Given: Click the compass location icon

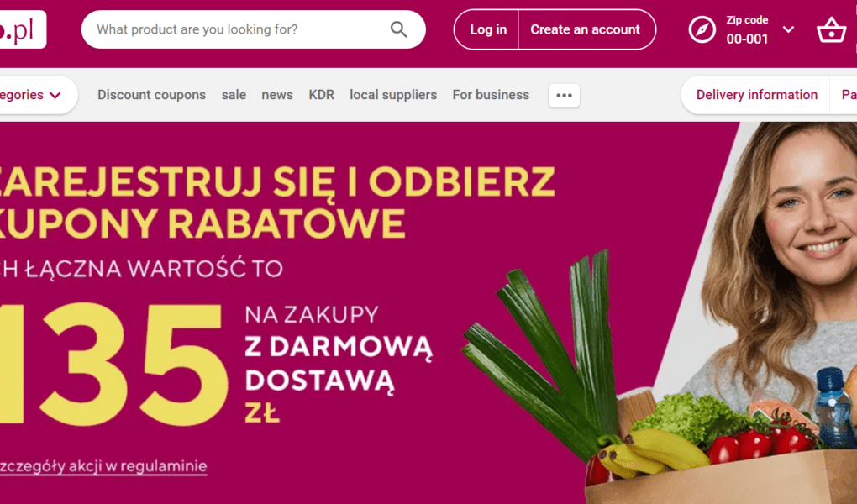Looking at the screenshot, I should [702, 29].
